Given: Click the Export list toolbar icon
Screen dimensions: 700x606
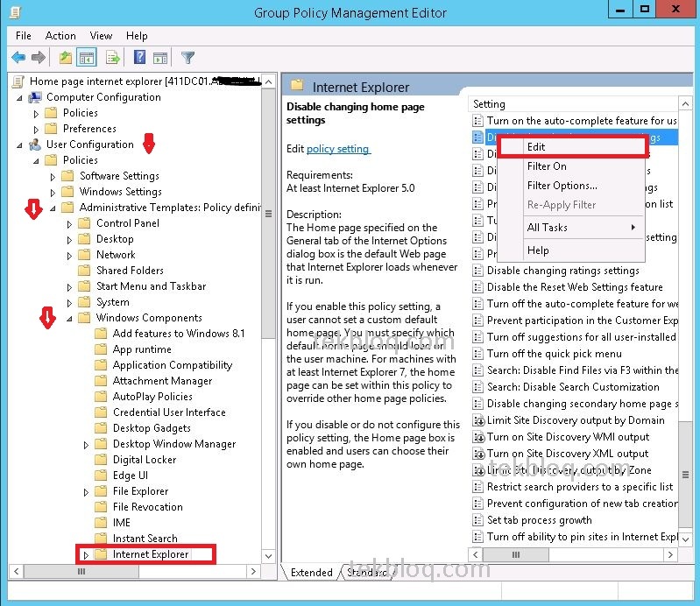Looking at the screenshot, I should point(113,58).
